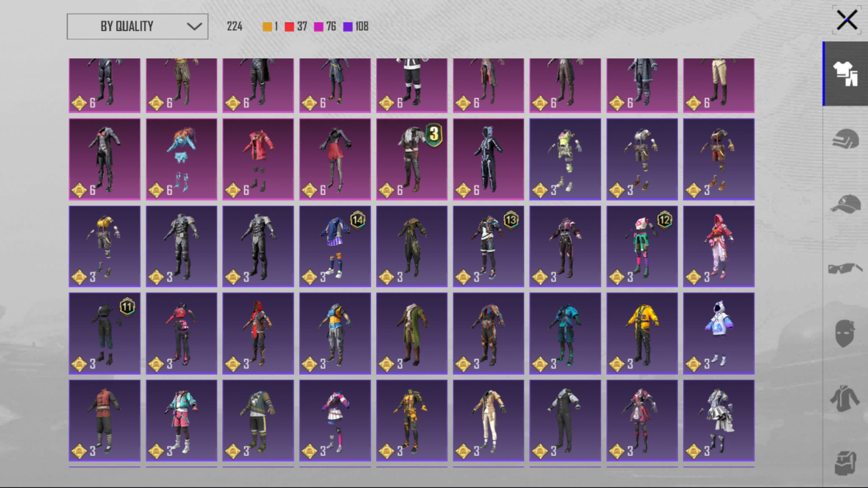This screenshot has width=868, height=488.
Task: Select the blue skeleton suit outfit
Action: coord(489,159)
